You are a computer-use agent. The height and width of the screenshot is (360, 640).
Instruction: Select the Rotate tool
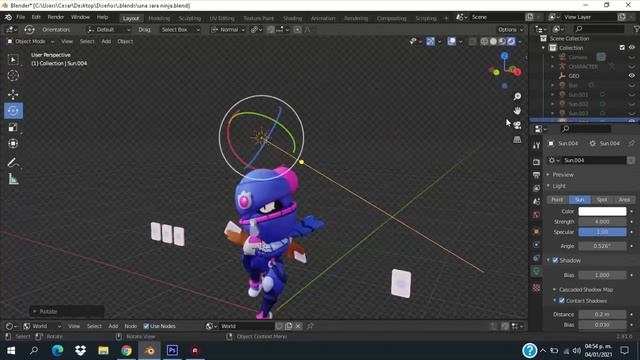[x=13, y=111]
